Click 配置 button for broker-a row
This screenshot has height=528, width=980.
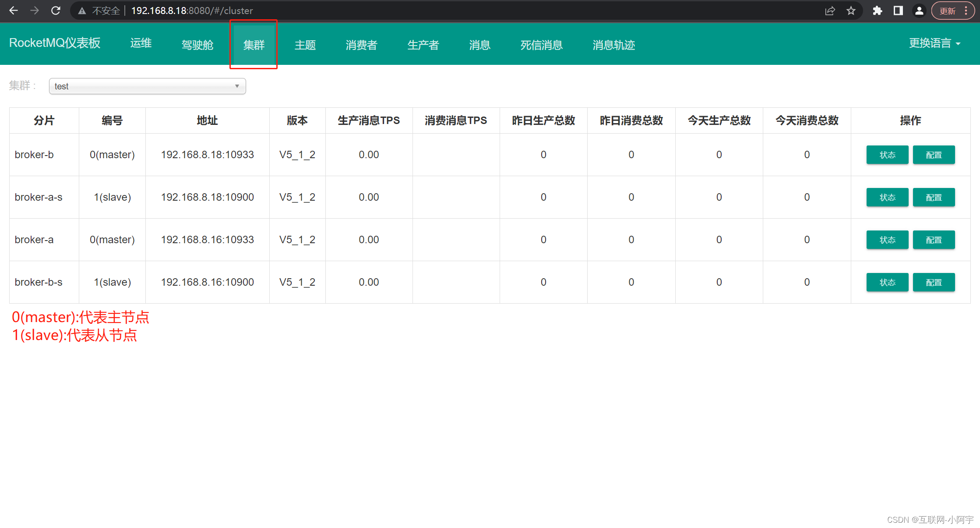point(934,240)
